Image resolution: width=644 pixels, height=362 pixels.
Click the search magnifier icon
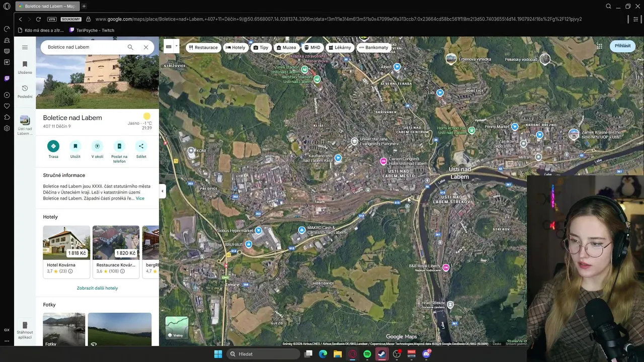click(130, 47)
